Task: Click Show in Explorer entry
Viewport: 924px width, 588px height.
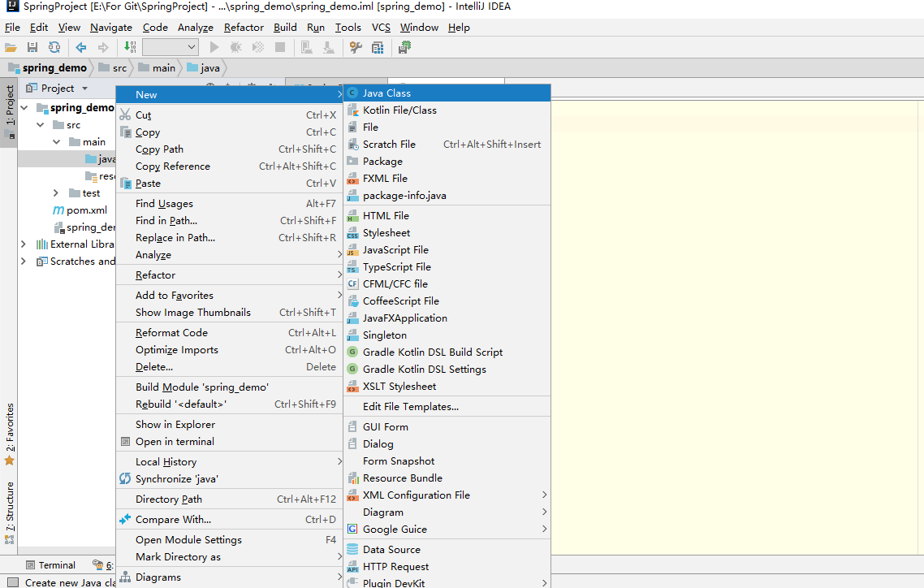Action: [x=229, y=425]
